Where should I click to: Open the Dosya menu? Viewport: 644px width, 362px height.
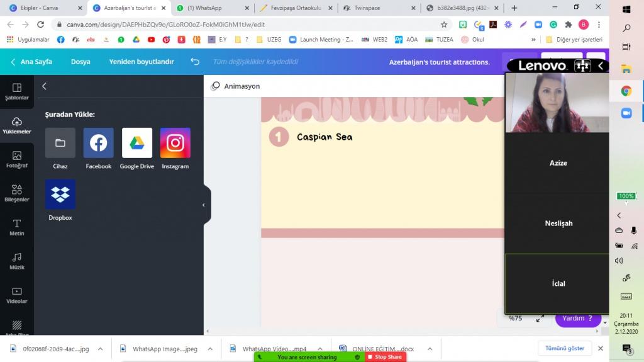coord(80,62)
